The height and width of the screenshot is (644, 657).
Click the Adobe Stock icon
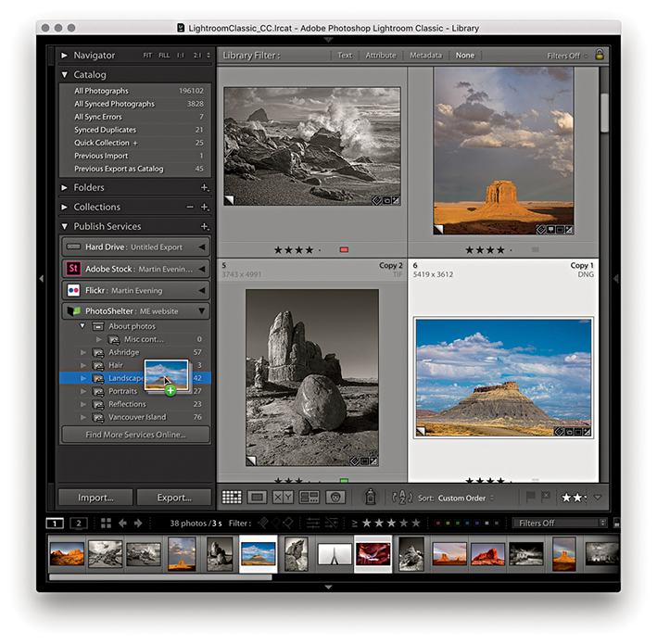72,269
